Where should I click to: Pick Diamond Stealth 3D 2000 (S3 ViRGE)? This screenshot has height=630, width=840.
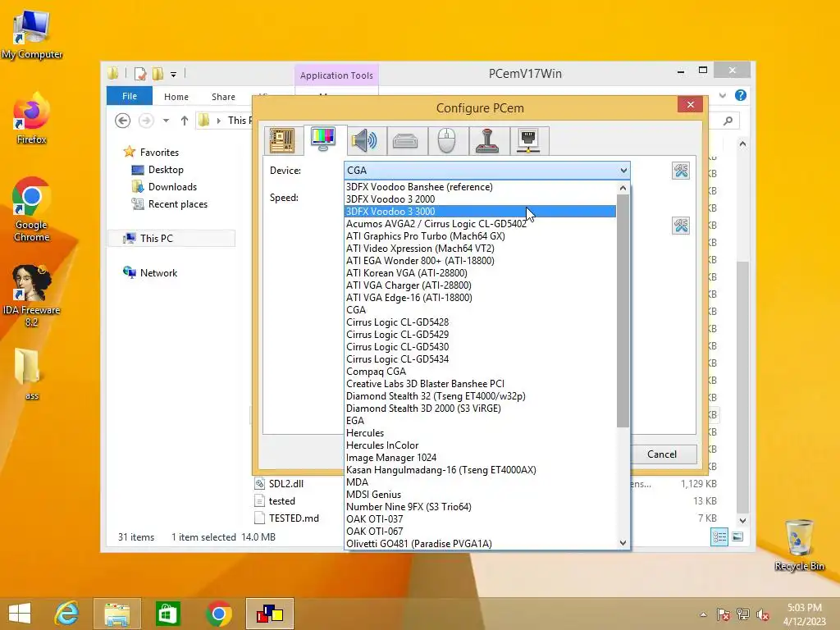480,409
